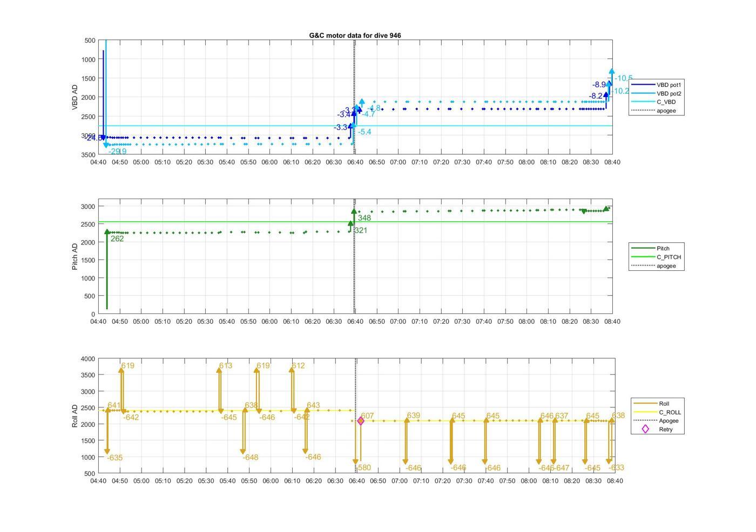This screenshot has width=756, height=532.
Task: Click the 'Roll AD' y-axis label
Action: 75,415
